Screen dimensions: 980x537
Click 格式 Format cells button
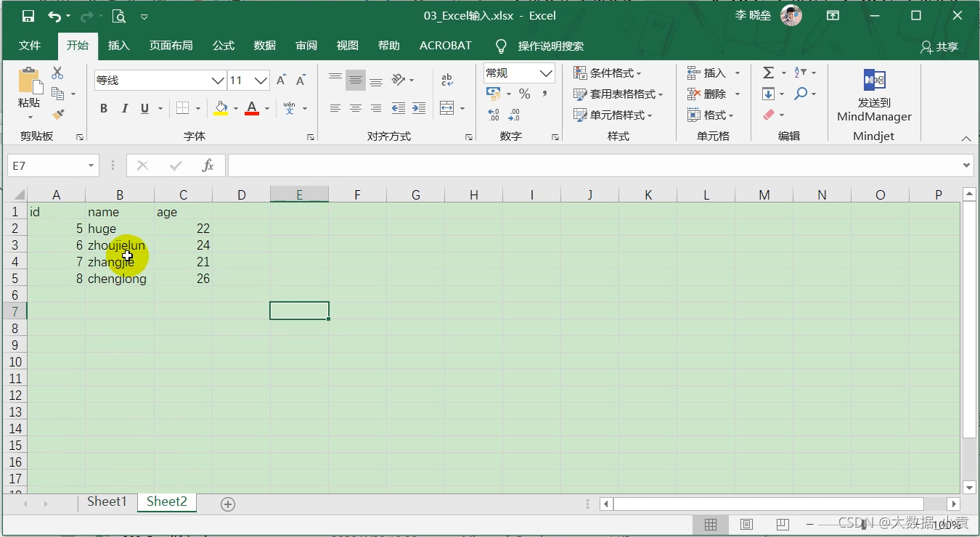click(x=710, y=115)
